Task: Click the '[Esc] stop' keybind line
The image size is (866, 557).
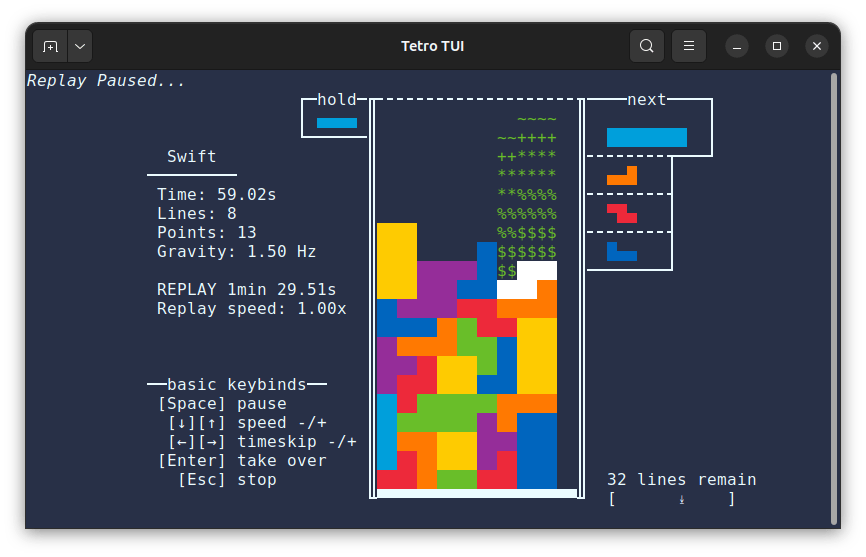Action: pos(227,479)
